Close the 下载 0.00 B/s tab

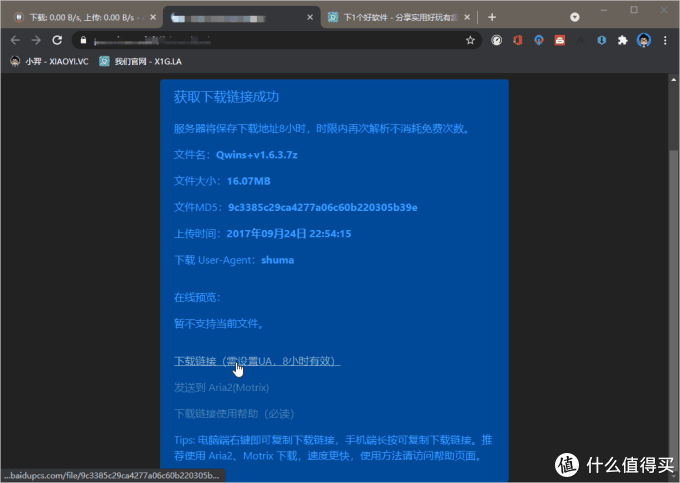(x=153, y=17)
